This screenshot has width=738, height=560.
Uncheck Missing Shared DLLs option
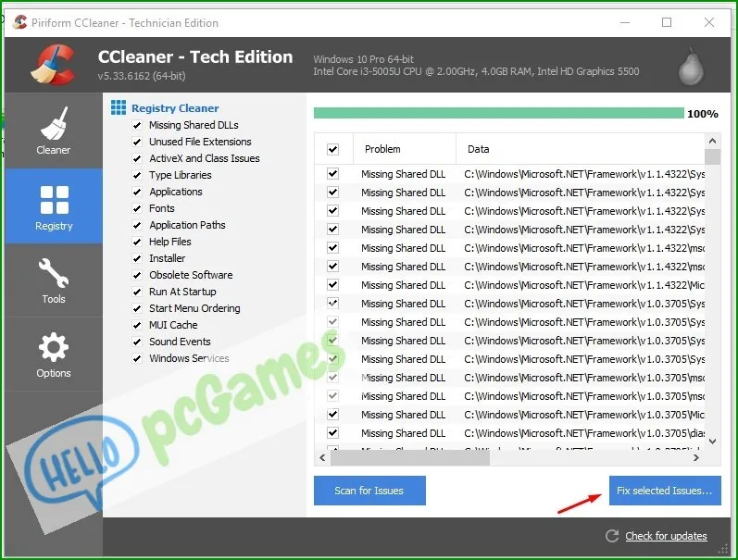(x=137, y=125)
